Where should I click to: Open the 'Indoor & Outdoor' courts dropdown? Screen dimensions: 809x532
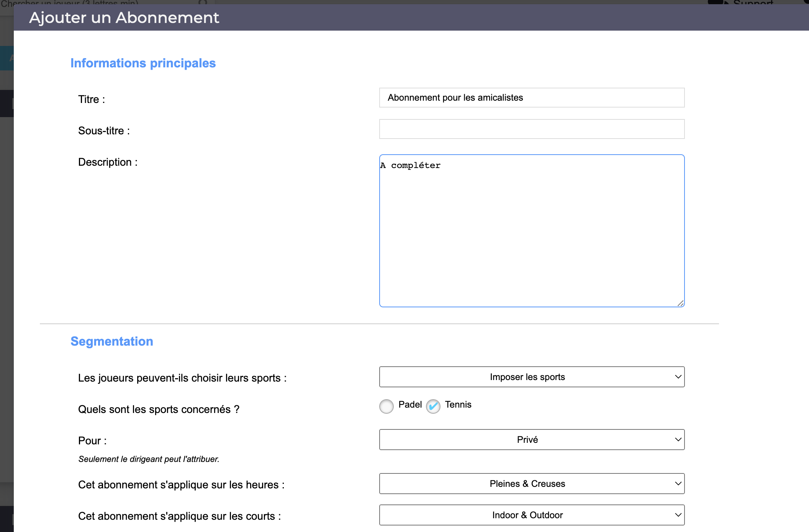point(532,515)
